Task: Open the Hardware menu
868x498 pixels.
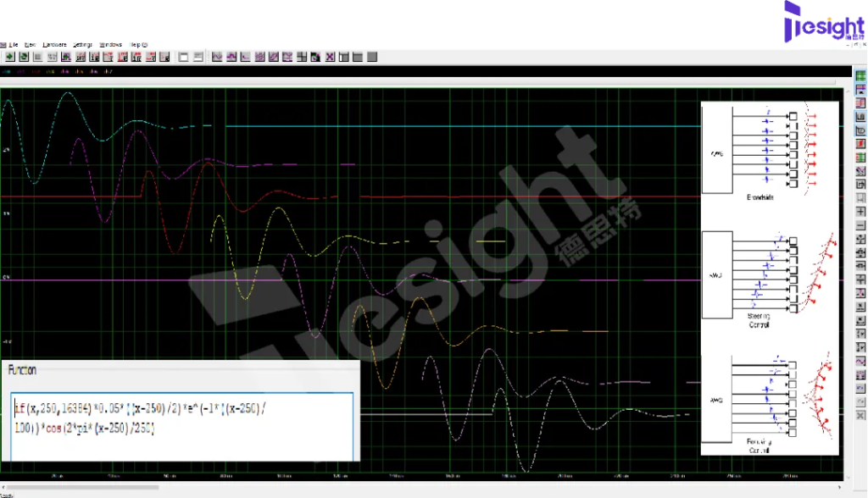Action: tap(55, 45)
